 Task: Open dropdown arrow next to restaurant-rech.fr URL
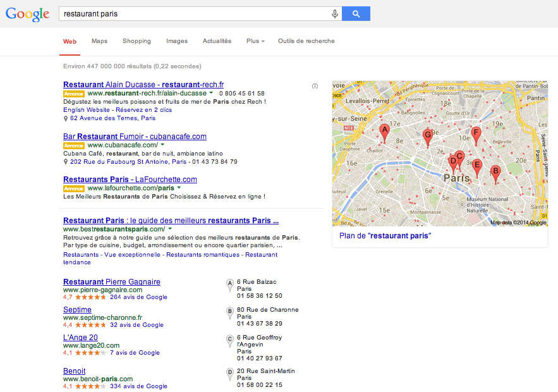pos(211,92)
